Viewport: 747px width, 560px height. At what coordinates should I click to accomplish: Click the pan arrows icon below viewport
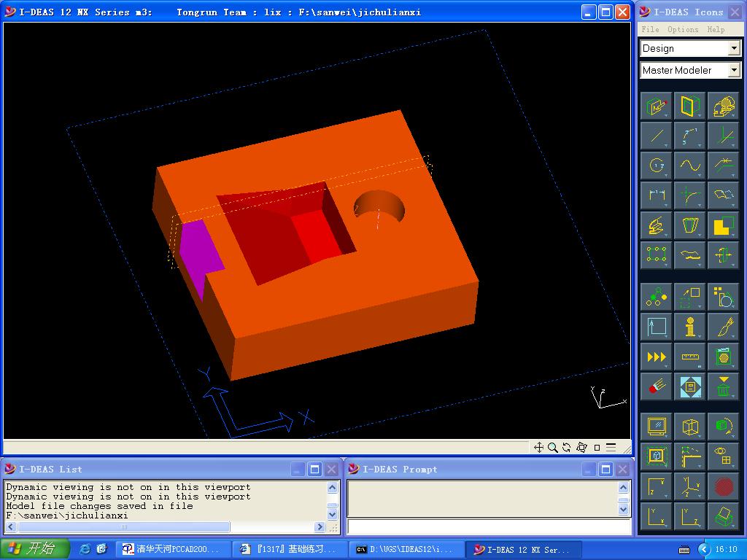(538, 447)
